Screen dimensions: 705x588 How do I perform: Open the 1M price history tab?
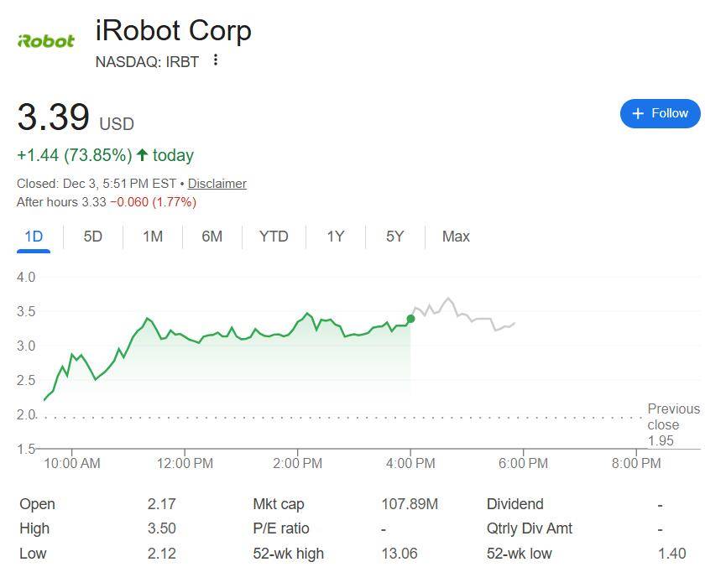[153, 237]
